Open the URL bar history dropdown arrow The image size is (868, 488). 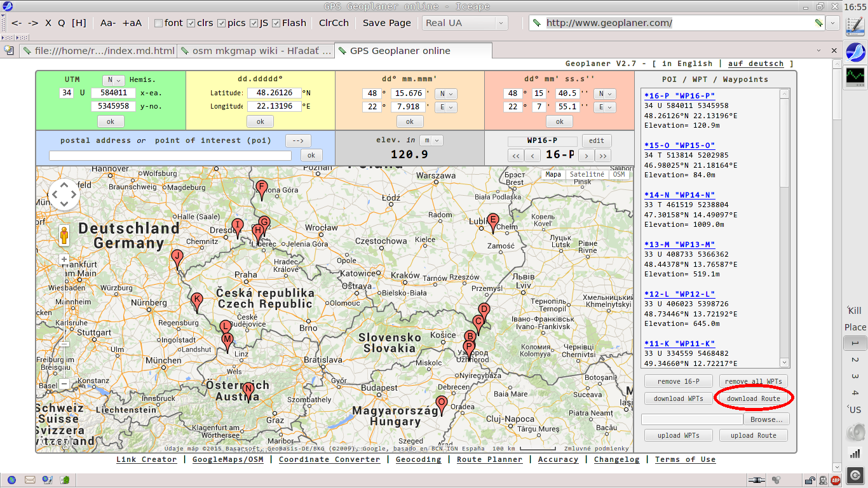pos(833,23)
